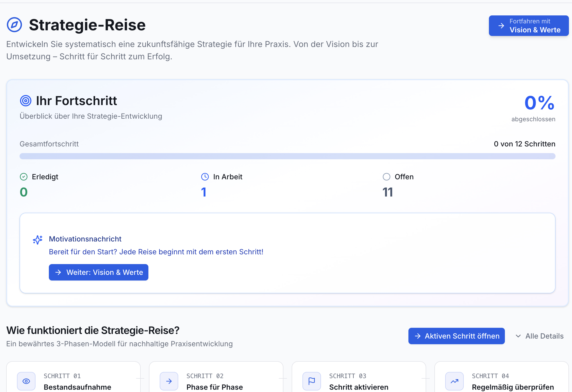Select the Regelmäßig überprüfen card title
The width and height of the screenshot is (572, 392).
point(513,387)
